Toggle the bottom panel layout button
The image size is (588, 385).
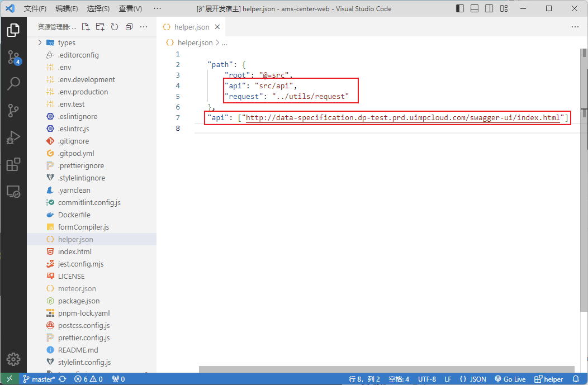[x=475, y=9]
